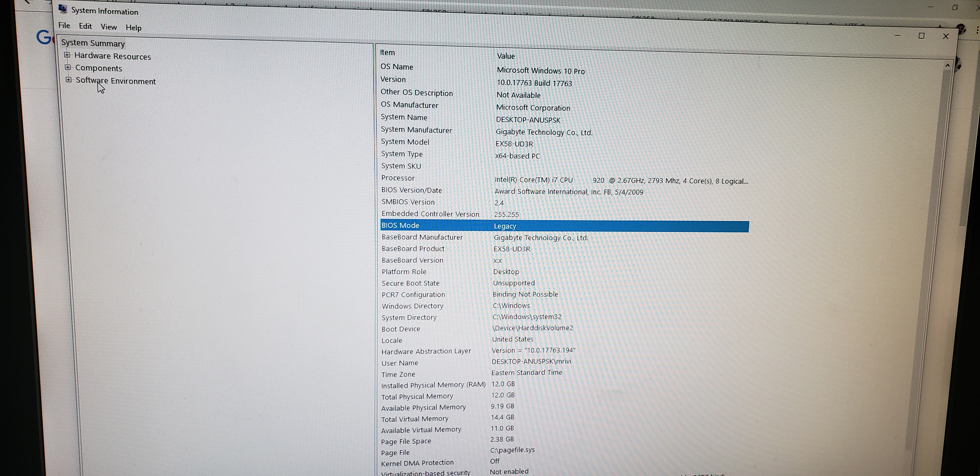Open the Edit menu

click(x=85, y=26)
